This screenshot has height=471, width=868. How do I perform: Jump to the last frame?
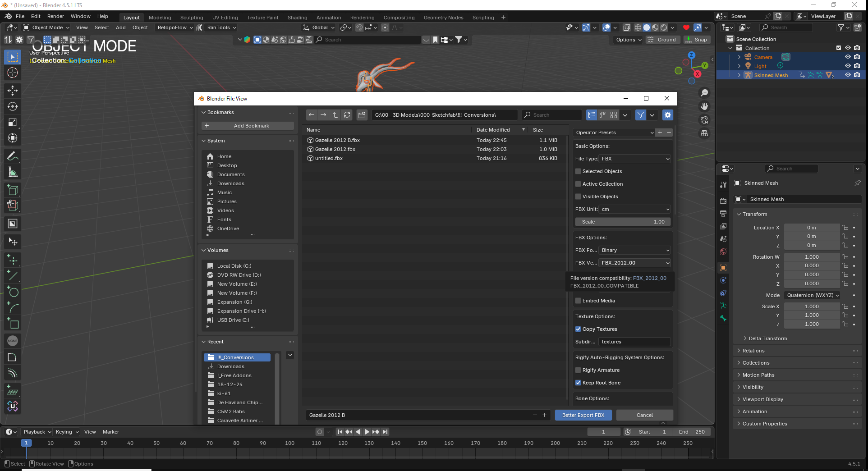pyautogui.click(x=385, y=432)
